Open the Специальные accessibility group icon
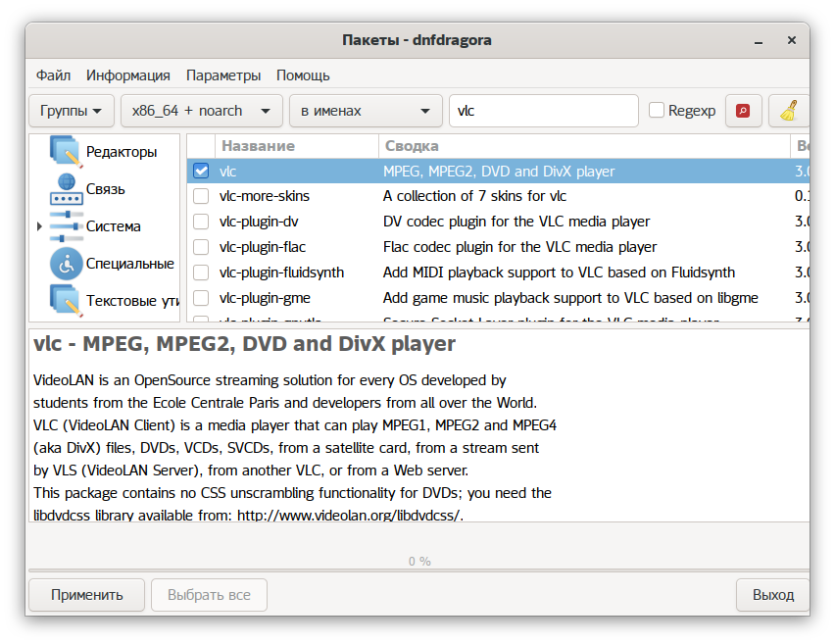Image resolution: width=835 pixels, height=644 pixels. point(65,264)
